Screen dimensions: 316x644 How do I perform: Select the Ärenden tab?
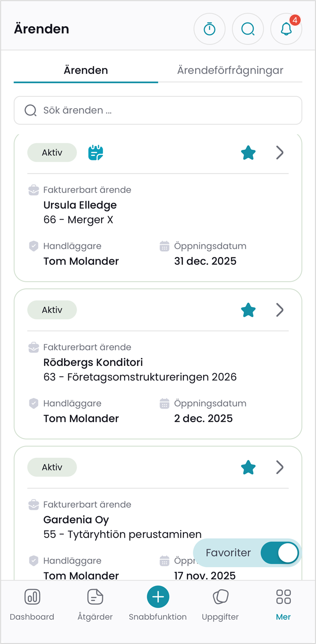coord(86,71)
